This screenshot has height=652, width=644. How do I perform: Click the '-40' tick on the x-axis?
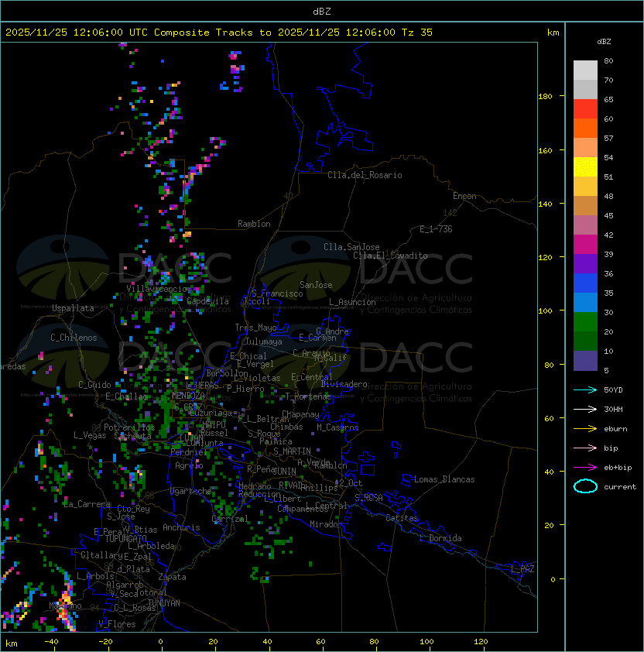[51, 642]
